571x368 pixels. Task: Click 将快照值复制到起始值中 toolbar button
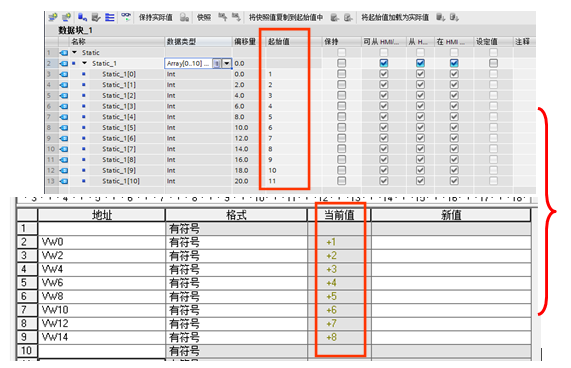[286, 17]
